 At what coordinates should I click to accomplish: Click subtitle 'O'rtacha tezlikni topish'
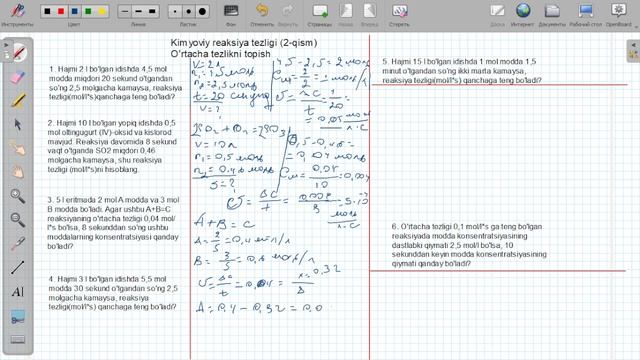pos(220,54)
